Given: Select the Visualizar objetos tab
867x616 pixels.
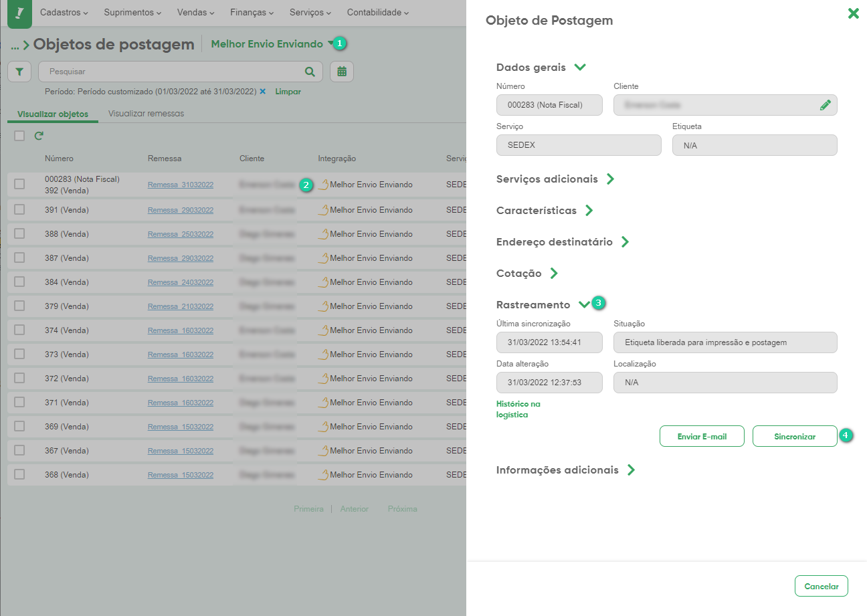Looking at the screenshot, I should coord(53,114).
